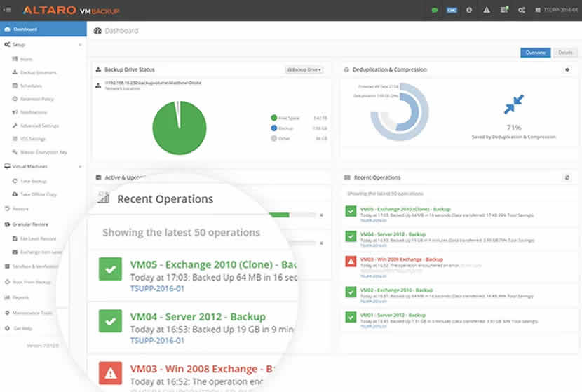Open the Maintenance Tools gear icon
The image size is (582, 392).
pyautogui.click(x=7, y=313)
